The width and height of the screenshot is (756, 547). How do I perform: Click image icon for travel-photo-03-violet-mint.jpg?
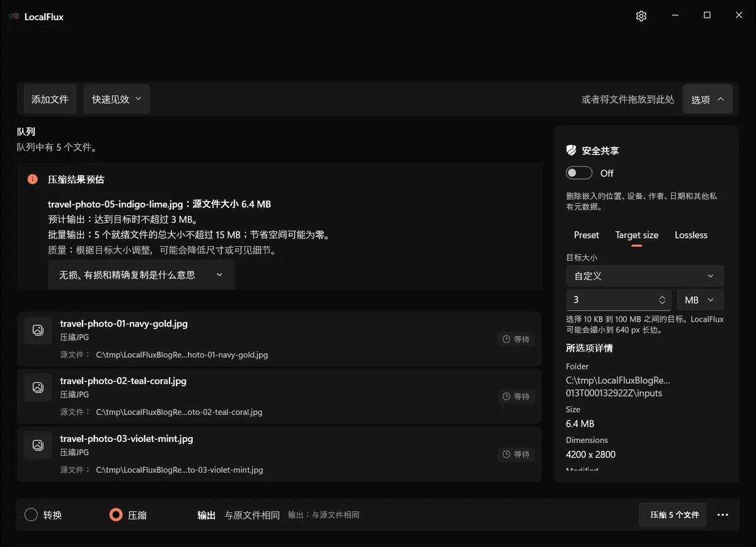[38, 445]
